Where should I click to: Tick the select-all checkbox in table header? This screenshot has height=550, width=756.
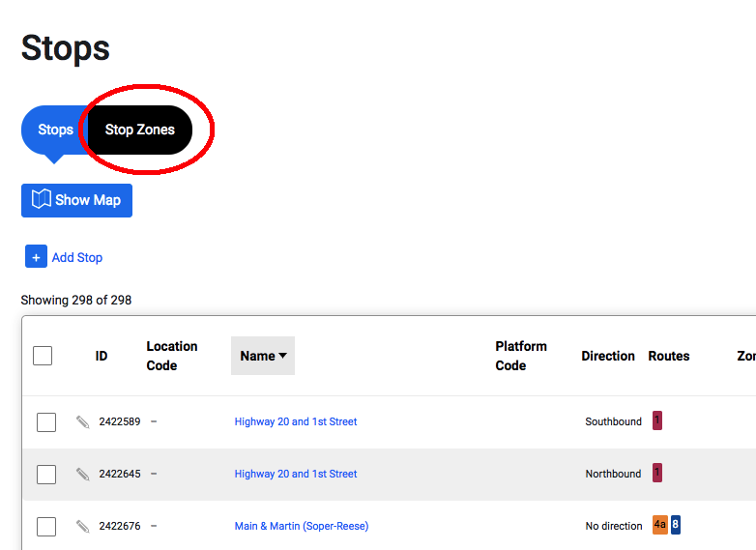(x=43, y=356)
